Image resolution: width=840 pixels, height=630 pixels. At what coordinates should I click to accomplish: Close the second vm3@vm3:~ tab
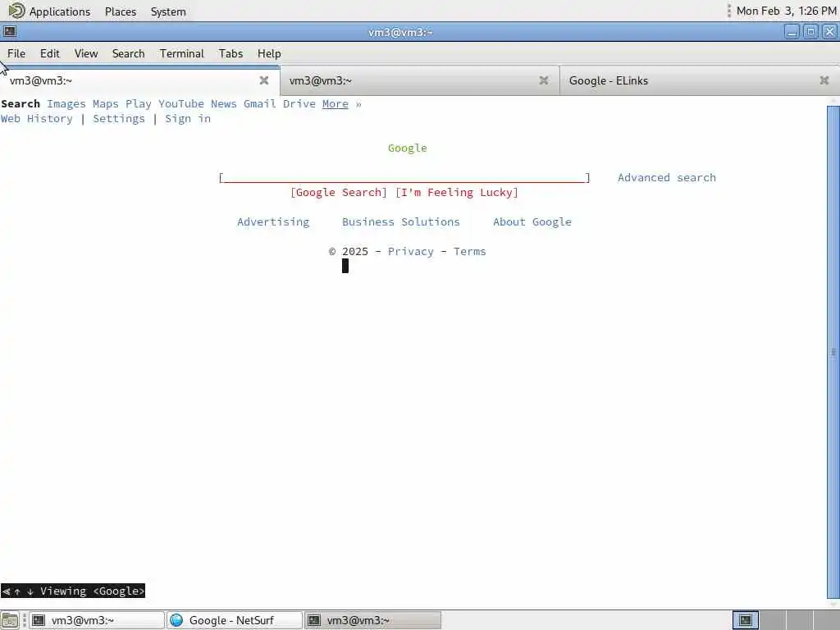(543, 80)
